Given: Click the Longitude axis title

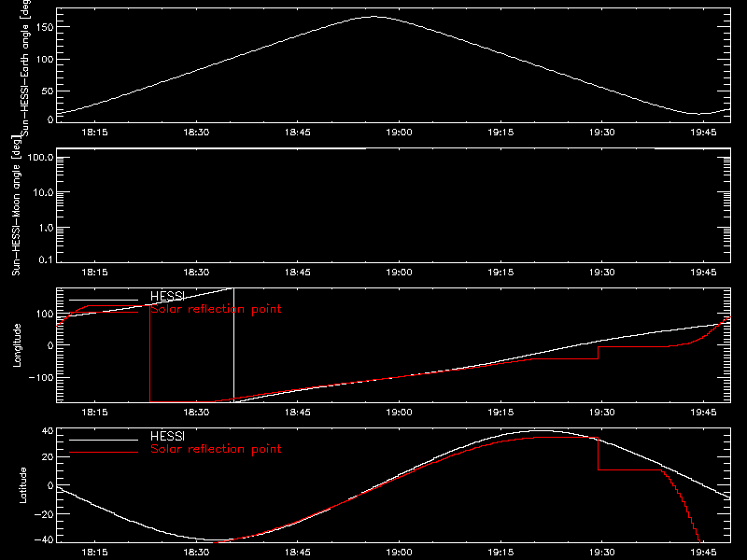Looking at the screenshot, I should point(17,345).
